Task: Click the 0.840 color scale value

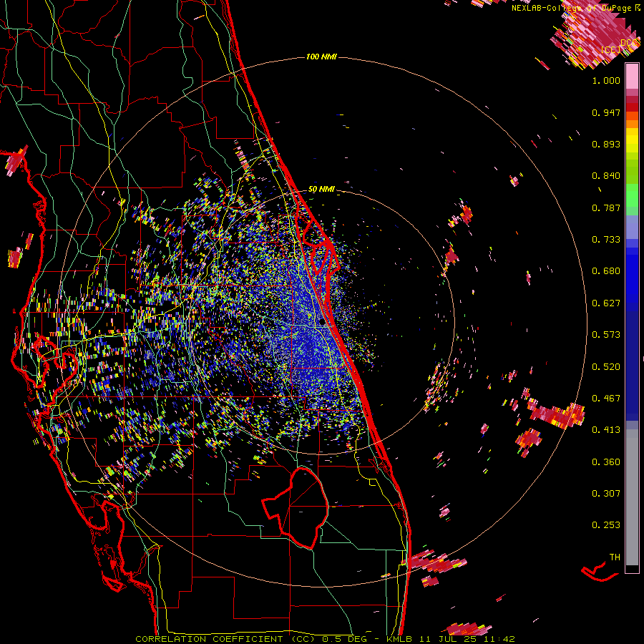Action: [606, 176]
